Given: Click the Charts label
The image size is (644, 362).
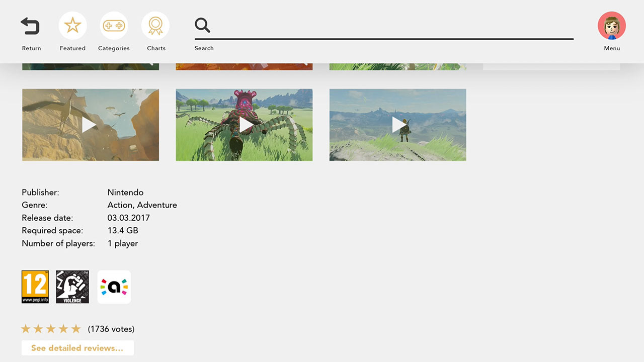Looking at the screenshot, I should point(156,48).
